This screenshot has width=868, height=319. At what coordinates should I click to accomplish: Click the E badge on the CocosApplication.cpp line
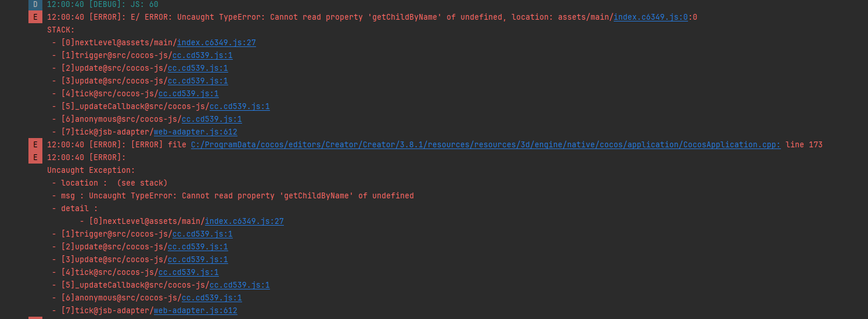[x=35, y=144]
